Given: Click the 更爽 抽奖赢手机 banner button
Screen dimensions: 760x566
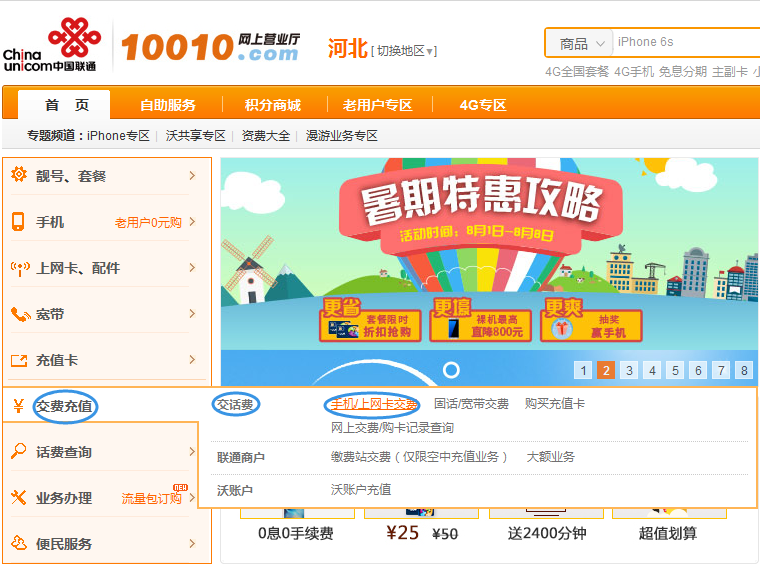Looking at the screenshot, I should (x=591, y=320).
